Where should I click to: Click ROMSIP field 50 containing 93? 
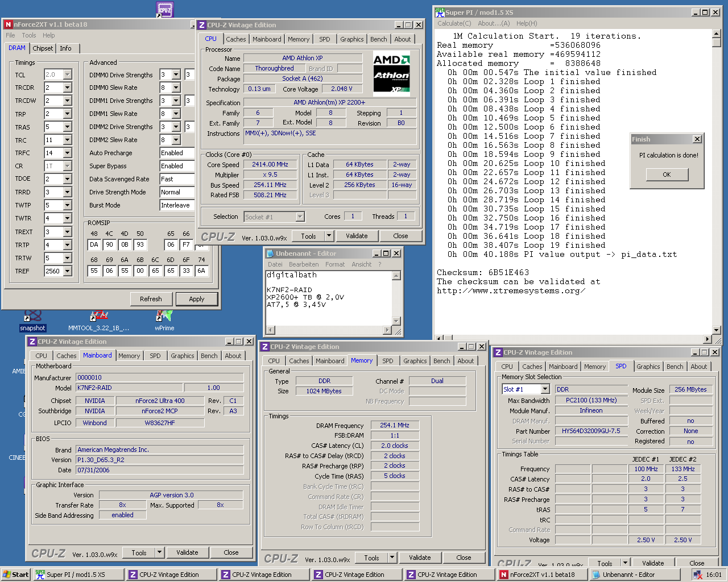click(x=140, y=244)
